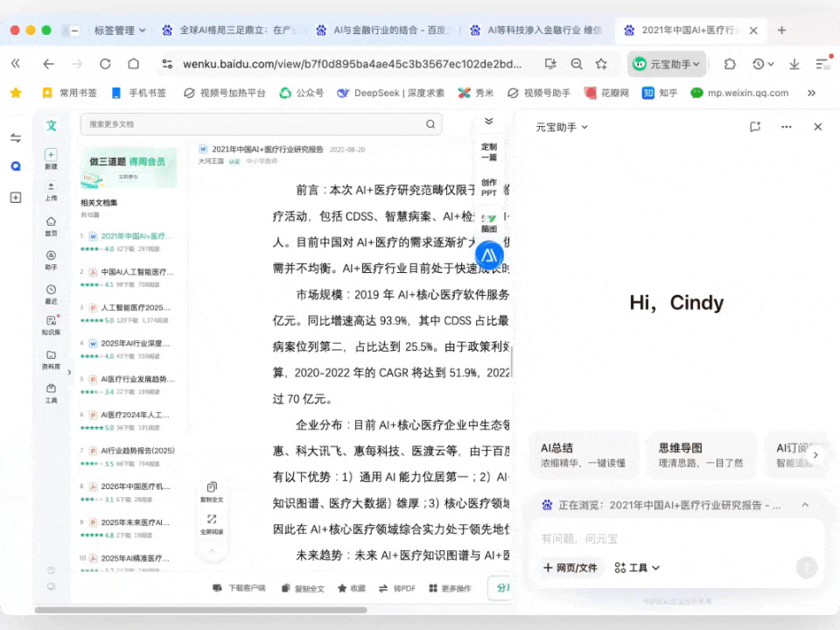Open document 2025年AI行业深度
Screen dimensions: 840x630
click(135, 343)
